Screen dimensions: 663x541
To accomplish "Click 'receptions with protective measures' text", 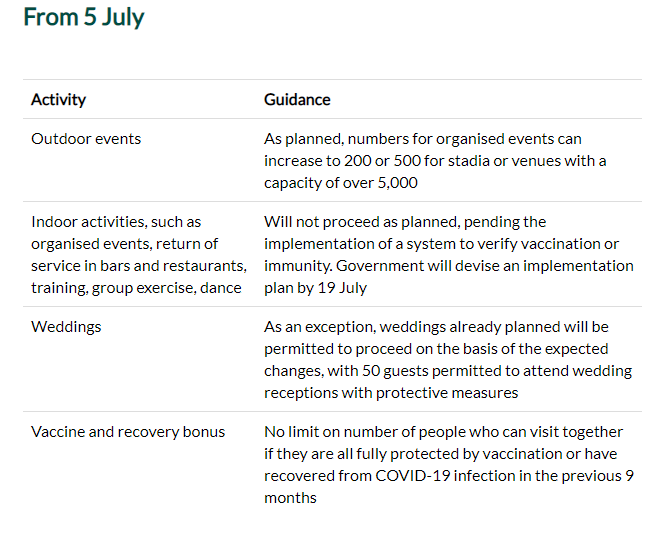I will 391,393.
